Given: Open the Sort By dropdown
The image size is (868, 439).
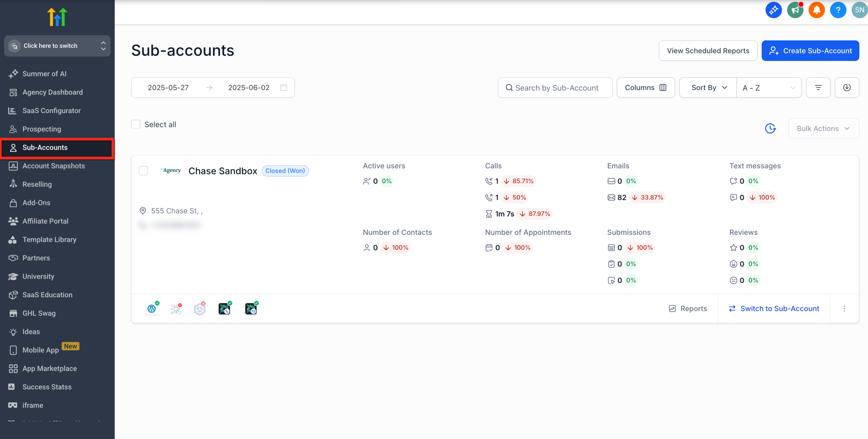Looking at the screenshot, I should [707, 87].
